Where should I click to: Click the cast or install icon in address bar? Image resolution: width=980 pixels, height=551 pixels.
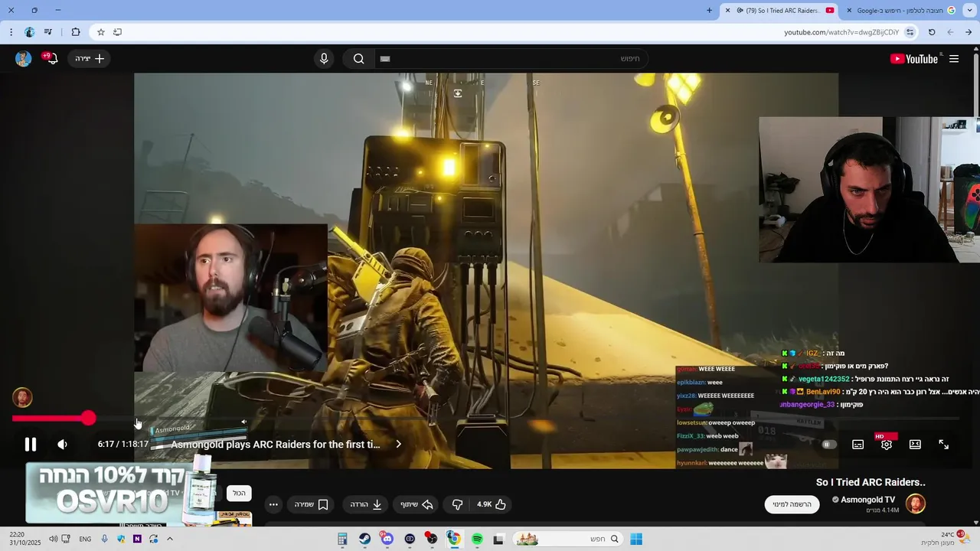[117, 32]
